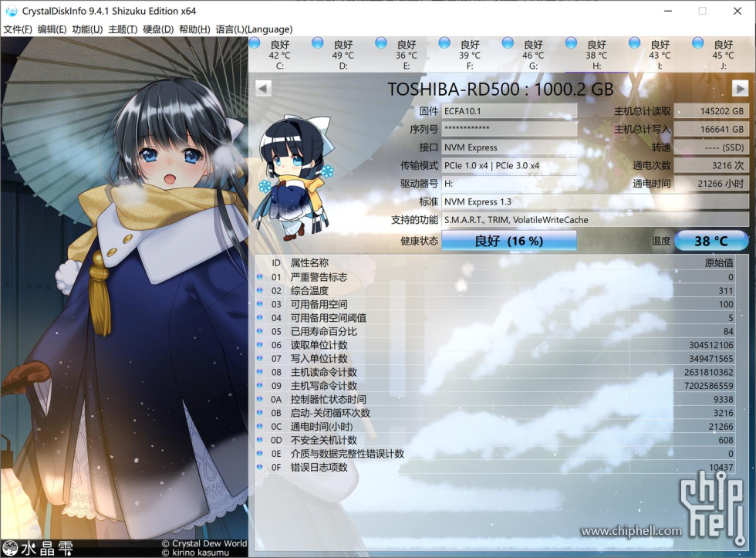Switch to the I: disk tab
This screenshot has width=756, height=558.
[660, 55]
